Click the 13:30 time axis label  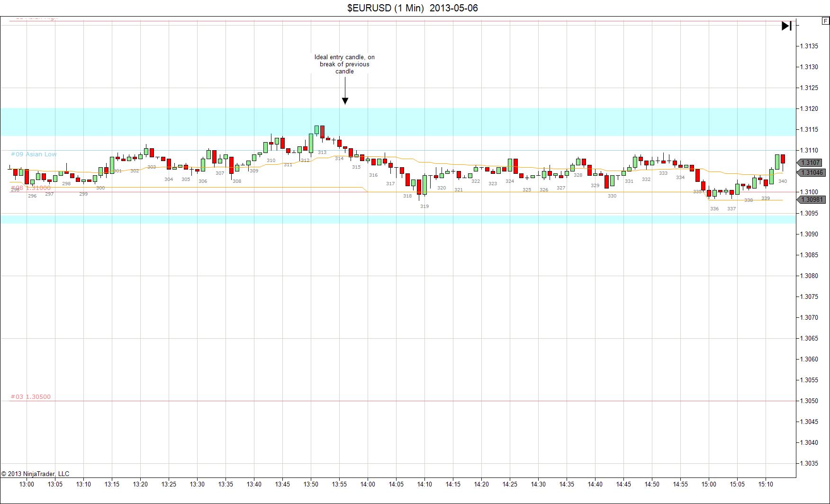(197, 485)
